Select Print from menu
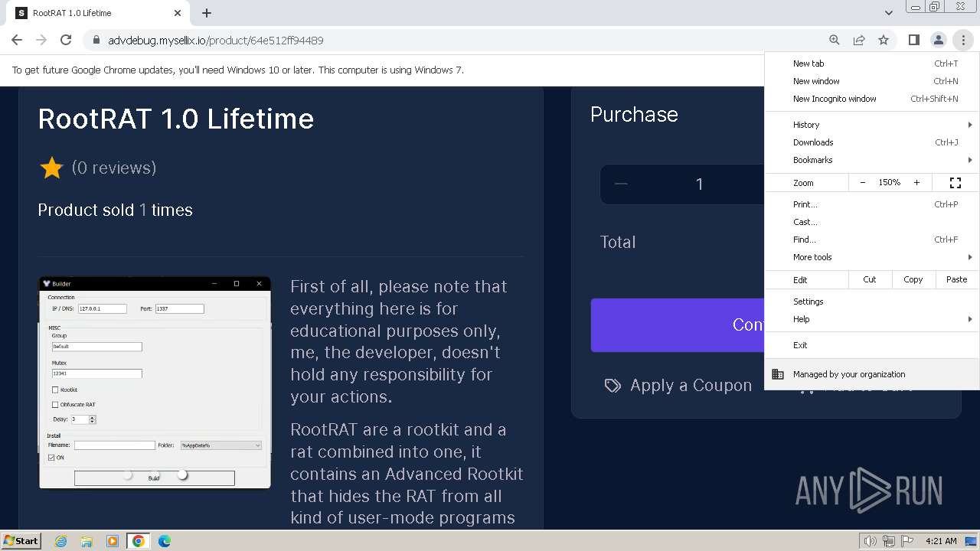The image size is (980, 551). [871, 204]
